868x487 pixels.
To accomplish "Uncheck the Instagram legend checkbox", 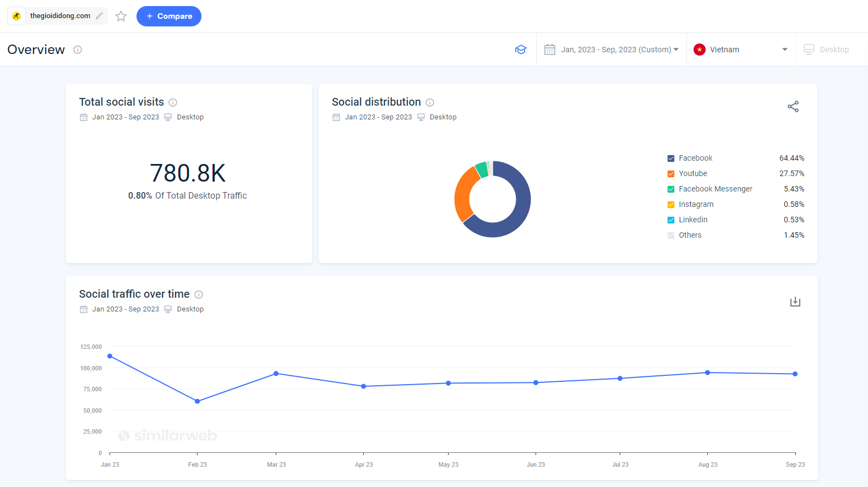I will click(x=671, y=205).
